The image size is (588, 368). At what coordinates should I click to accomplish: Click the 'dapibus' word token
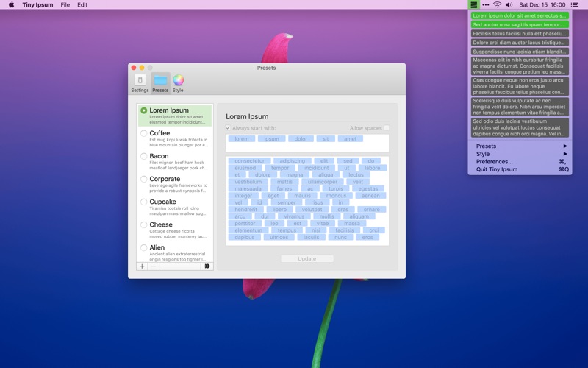click(245, 237)
